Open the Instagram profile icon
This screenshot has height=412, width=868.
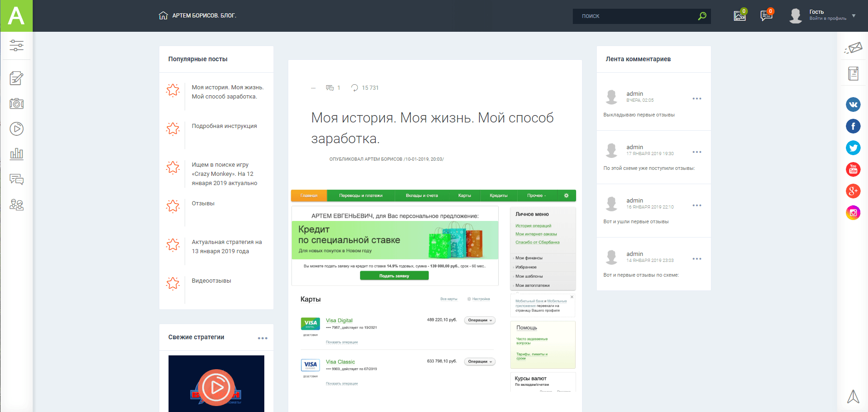click(x=853, y=212)
